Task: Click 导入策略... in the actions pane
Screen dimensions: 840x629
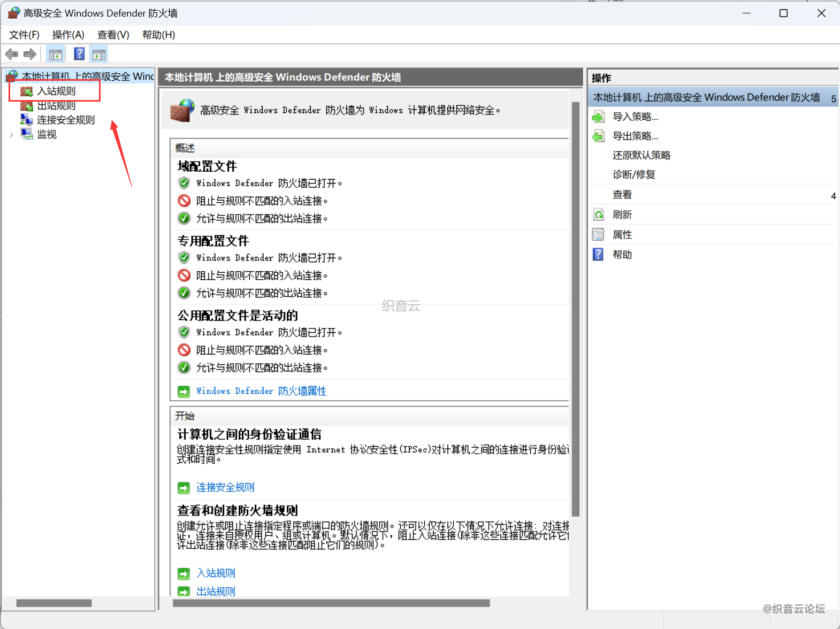Action: coord(635,117)
